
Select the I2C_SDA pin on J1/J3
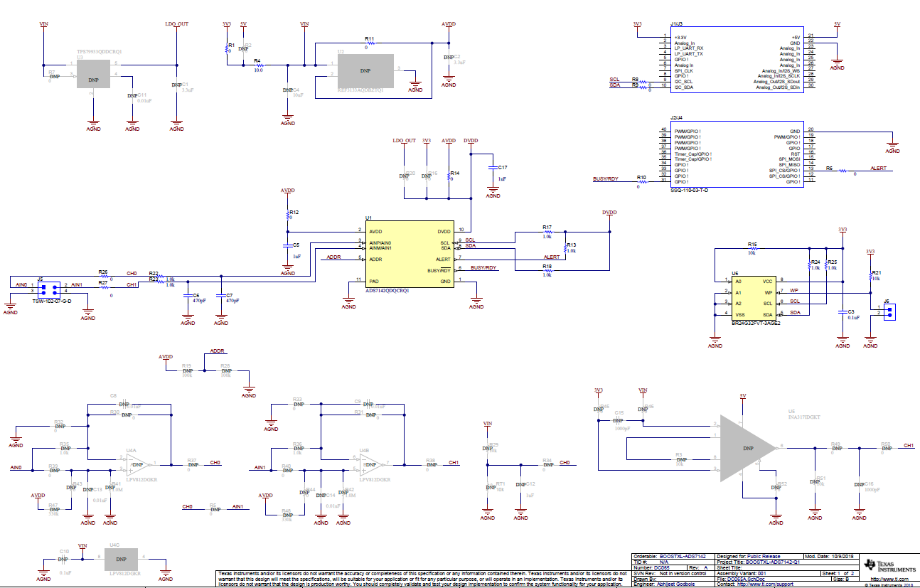(x=683, y=87)
